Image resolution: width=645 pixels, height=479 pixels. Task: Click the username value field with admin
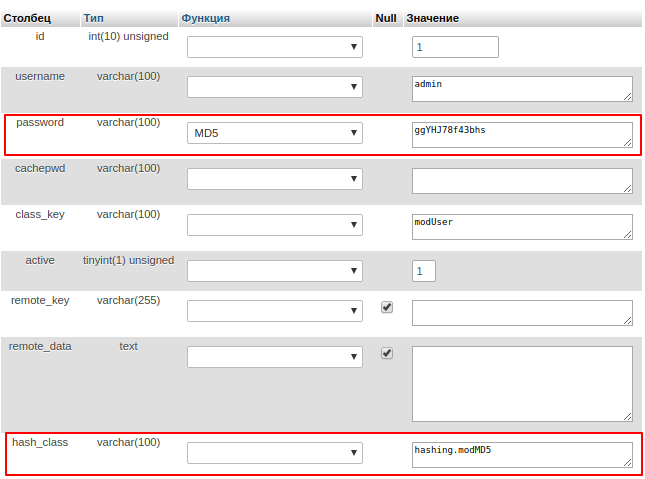[521, 88]
